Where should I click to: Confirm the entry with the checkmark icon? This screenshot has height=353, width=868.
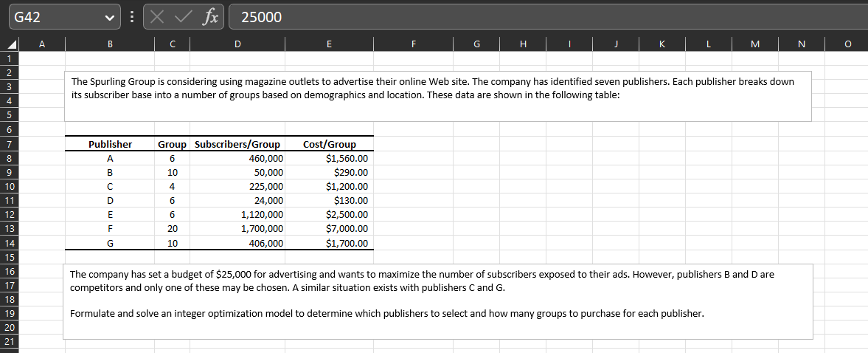pyautogui.click(x=182, y=18)
